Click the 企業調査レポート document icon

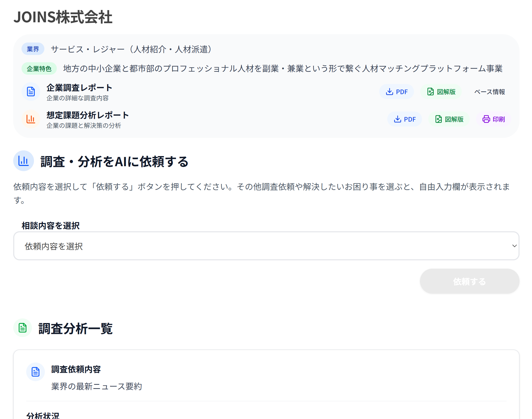[x=31, y=92]
